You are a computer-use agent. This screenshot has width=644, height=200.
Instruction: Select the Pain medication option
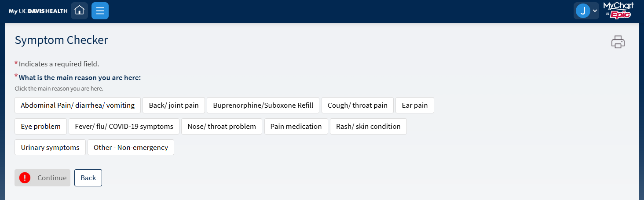pyautogui.click(x=296, y=127)
